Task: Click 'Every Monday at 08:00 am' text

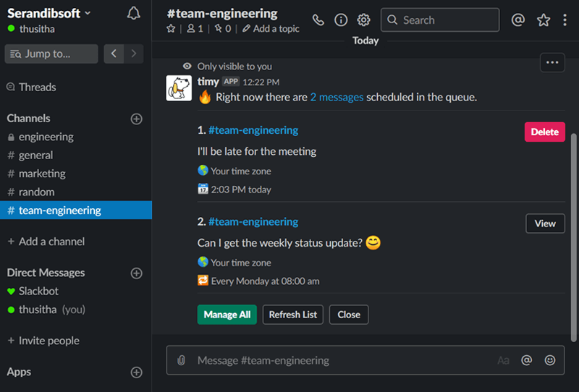Action: 265,281
